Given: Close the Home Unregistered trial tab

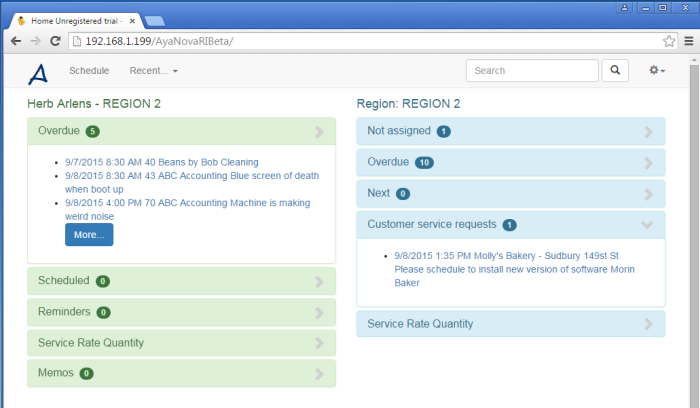Looking at the screenshot, I should coord(132,21).
